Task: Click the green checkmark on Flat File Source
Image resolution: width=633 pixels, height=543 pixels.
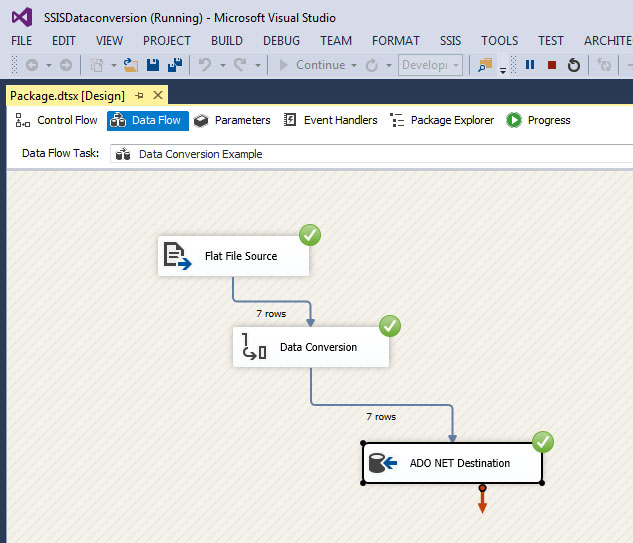Action: pyautogui.click(x=310, y=235)
